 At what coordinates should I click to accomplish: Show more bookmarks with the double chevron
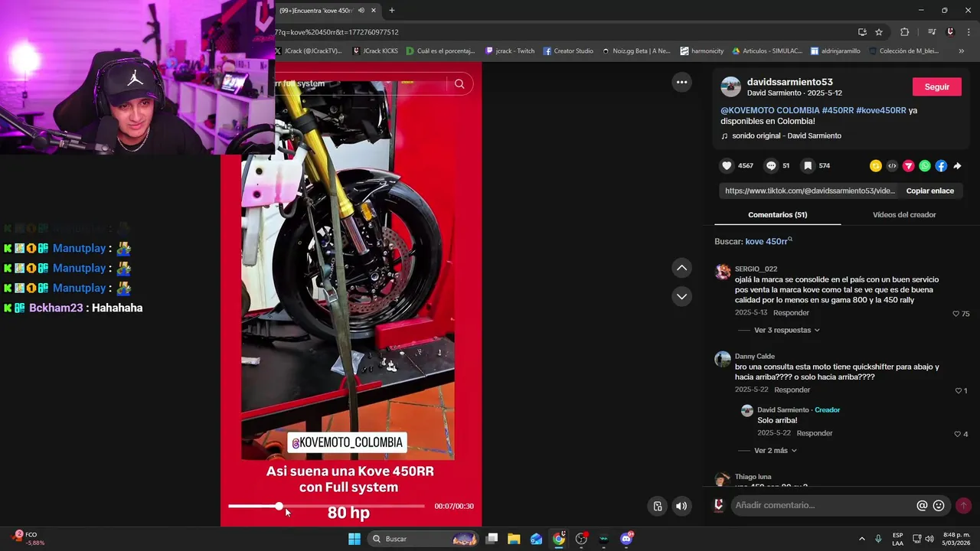(x=962, y=51)
